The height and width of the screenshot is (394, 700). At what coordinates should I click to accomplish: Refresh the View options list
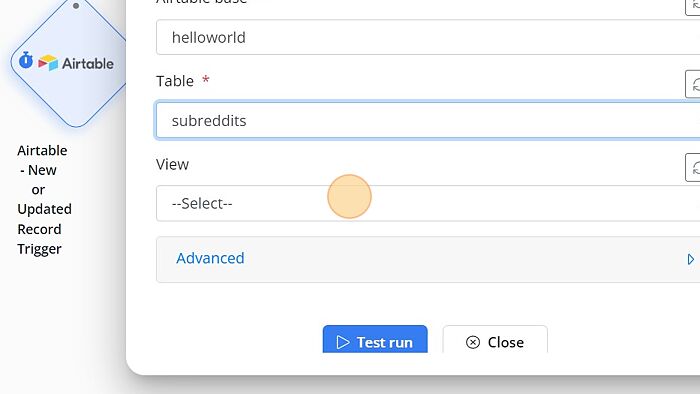click(693, 167)
